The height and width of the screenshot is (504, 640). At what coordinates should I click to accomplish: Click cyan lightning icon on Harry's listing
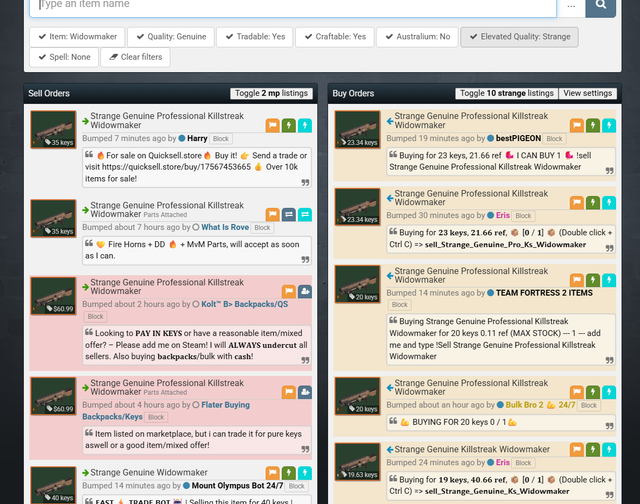pyautogui.click(x=305, y=125)
